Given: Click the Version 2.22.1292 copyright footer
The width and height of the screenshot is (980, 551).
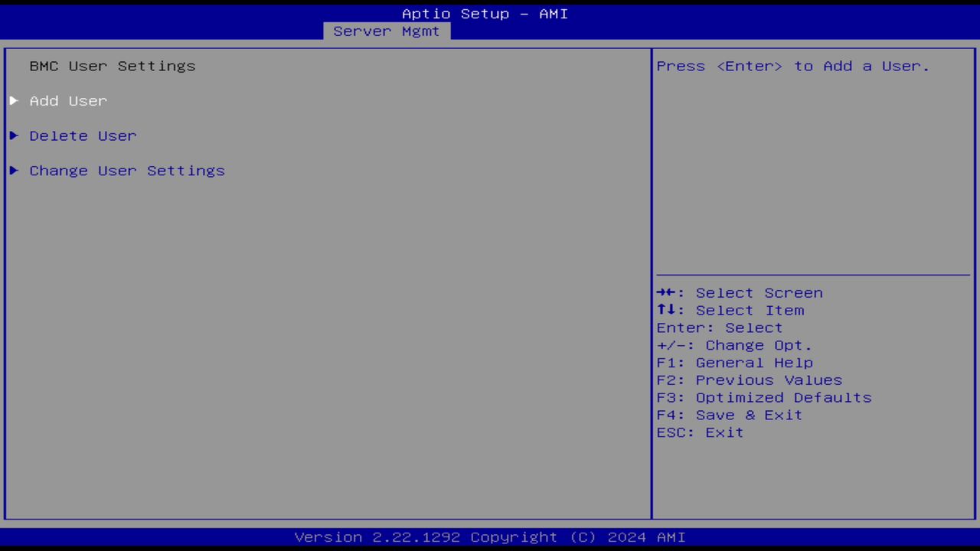Looking at the screenshot, I should click(x=490, y=537).
